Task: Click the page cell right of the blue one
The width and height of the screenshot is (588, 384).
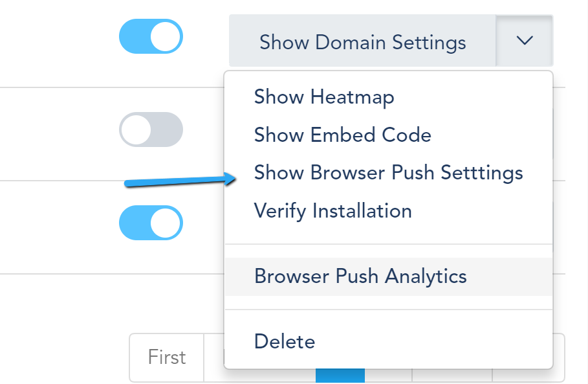Action: coord(388,376)
